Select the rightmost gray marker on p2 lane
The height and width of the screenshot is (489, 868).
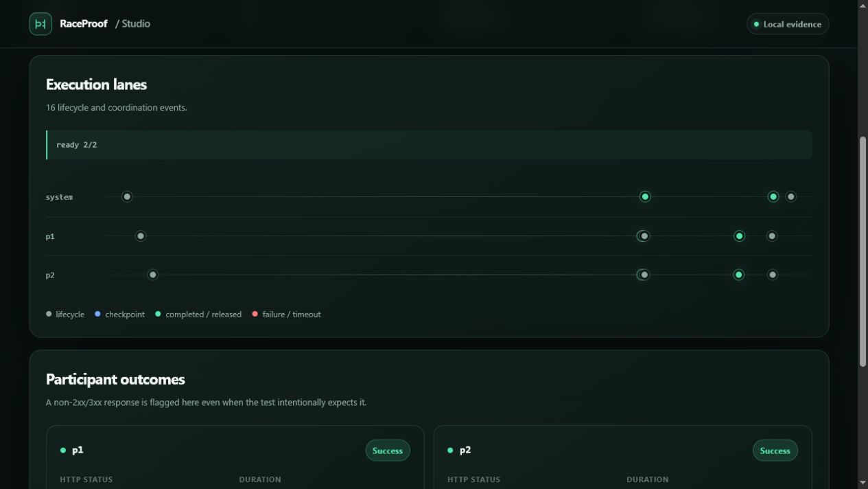[x=773, y=275]
